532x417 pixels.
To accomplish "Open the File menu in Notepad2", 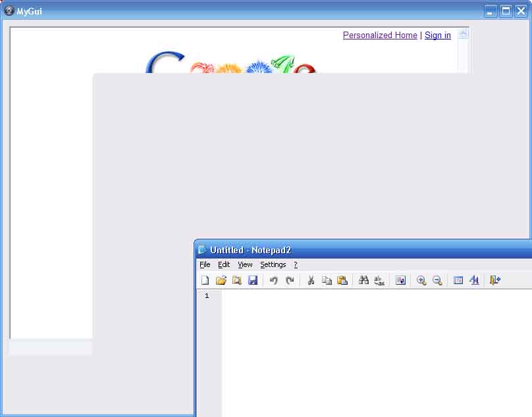I will tap(205, 264).
